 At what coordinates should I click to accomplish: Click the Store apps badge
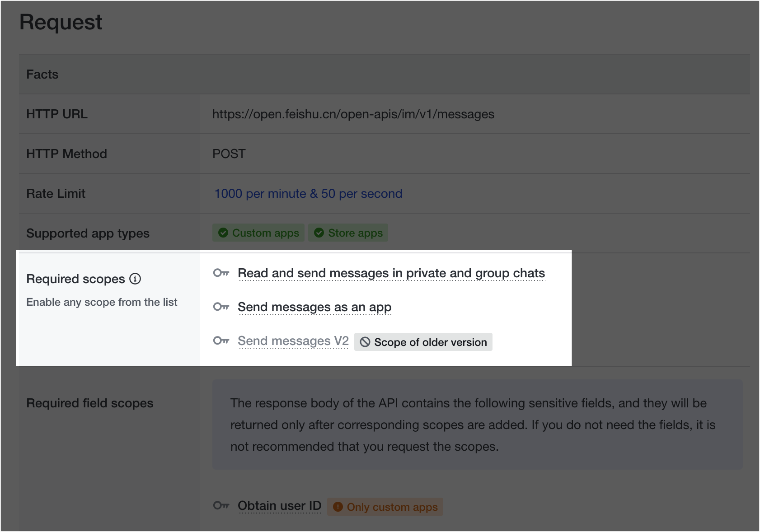point(348,233)
